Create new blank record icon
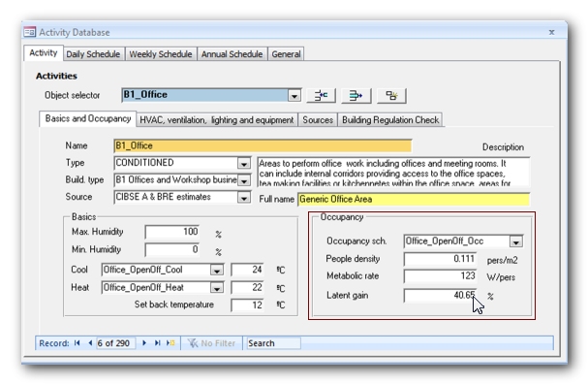Viewport: 588px width, 385px height. coord(170,343)
